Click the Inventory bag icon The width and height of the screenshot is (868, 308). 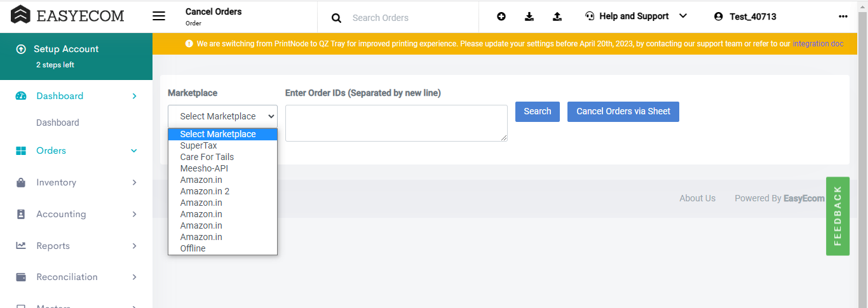point(21,182)
